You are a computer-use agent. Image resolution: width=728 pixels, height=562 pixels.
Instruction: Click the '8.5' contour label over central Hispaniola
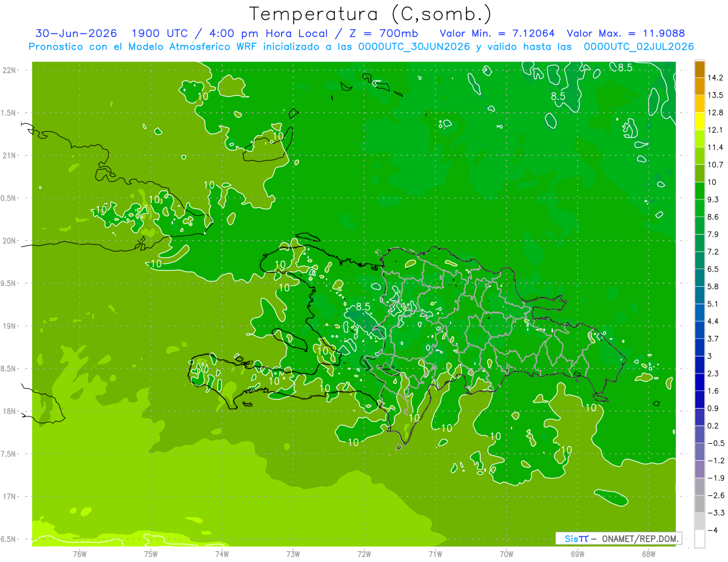tap(363, 307)
